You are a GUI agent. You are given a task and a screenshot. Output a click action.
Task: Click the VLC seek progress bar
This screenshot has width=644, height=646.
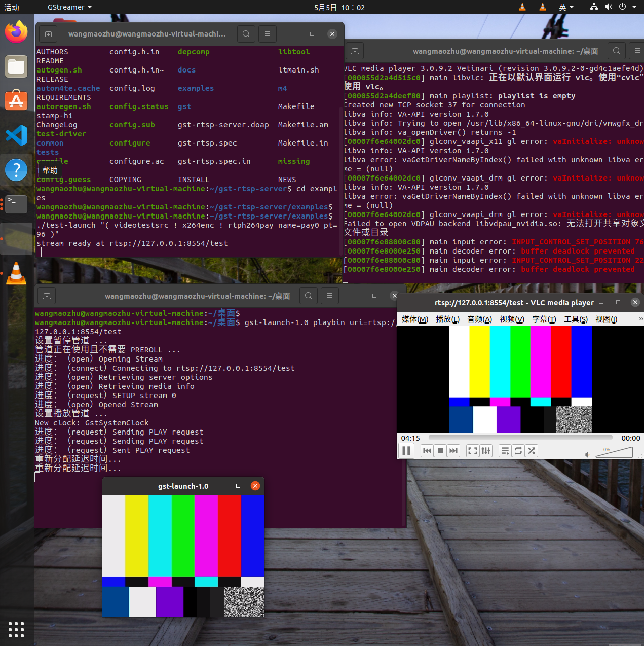520,438
